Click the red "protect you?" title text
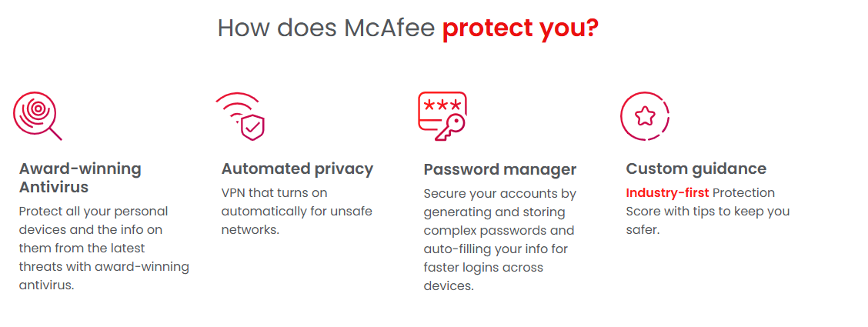Image resolution: width=868 pixels, height=327 pixels. point(520,28)
